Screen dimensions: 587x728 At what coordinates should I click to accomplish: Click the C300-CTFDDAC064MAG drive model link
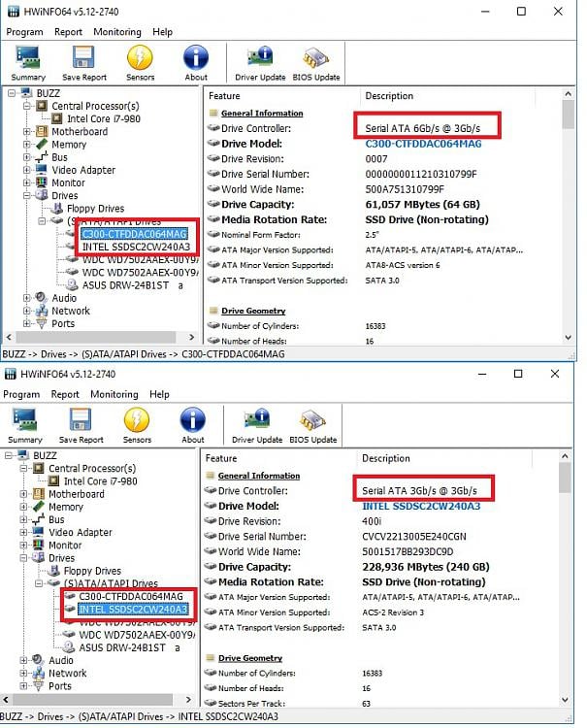[423, 144]
